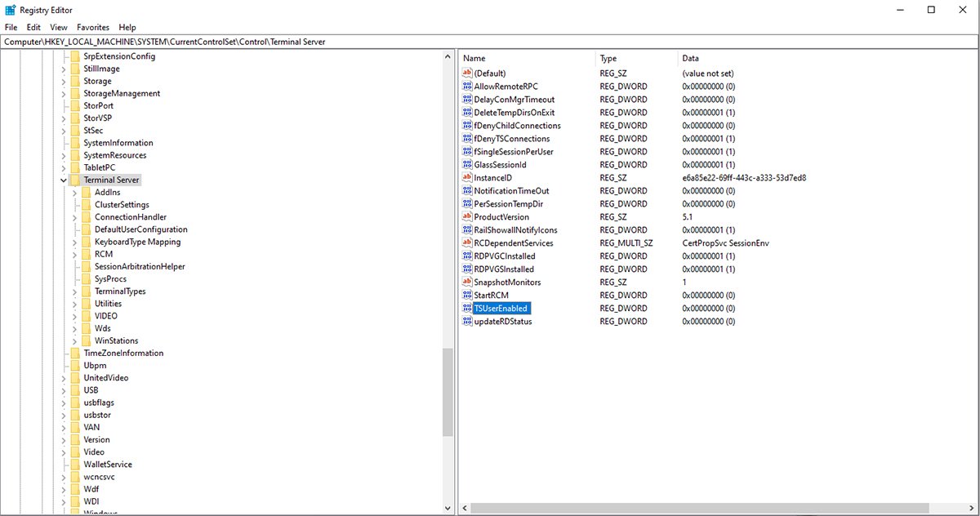Click the AllowRemoteRPC value icon

(x=467, y=87)
